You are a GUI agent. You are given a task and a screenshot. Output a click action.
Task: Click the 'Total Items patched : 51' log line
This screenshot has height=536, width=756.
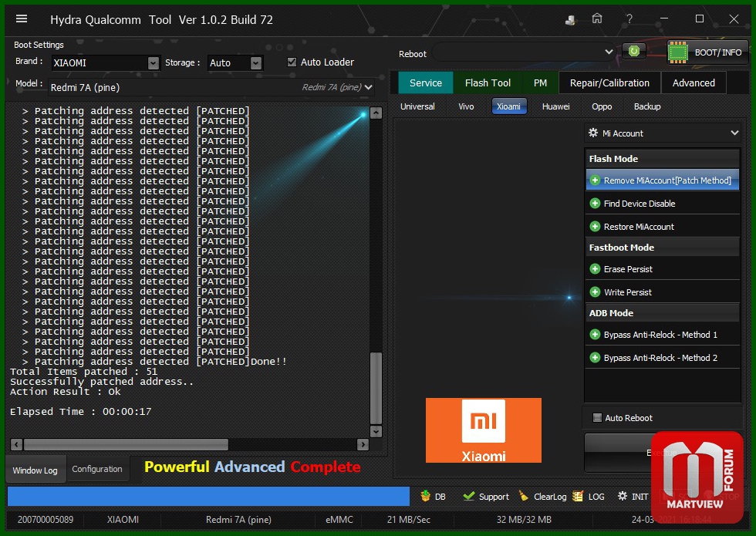[84, 372]
